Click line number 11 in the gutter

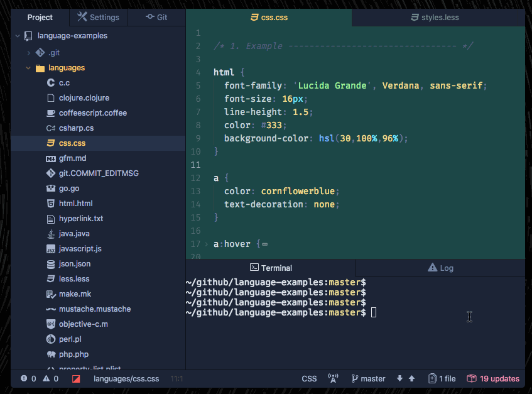(195, 165)
